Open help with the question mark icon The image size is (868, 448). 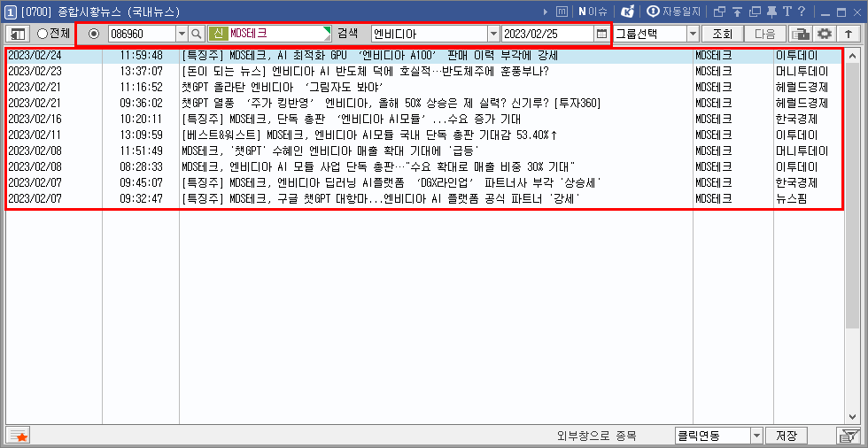click(801, 12)
